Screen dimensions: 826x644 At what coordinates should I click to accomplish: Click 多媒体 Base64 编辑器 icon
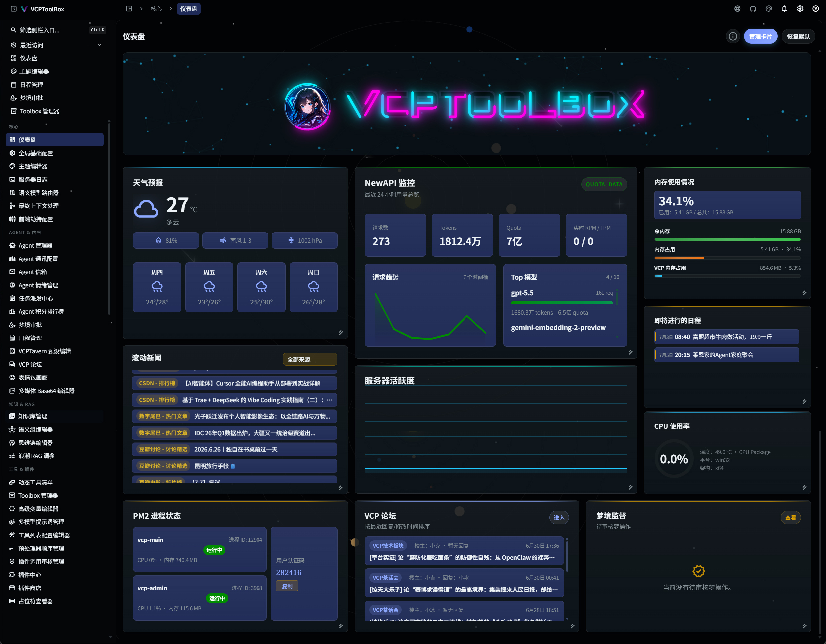[12, 391]
